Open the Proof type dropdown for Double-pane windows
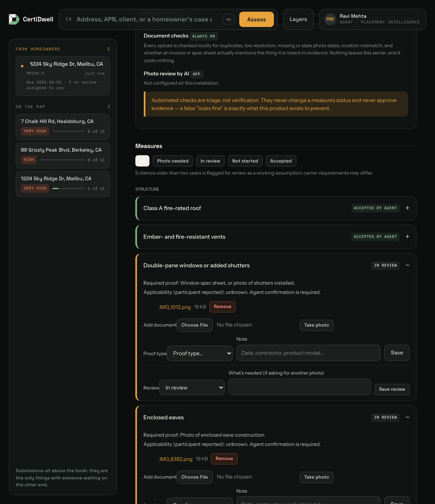Screen dimensions: 435x504 [x=200, y=353]
